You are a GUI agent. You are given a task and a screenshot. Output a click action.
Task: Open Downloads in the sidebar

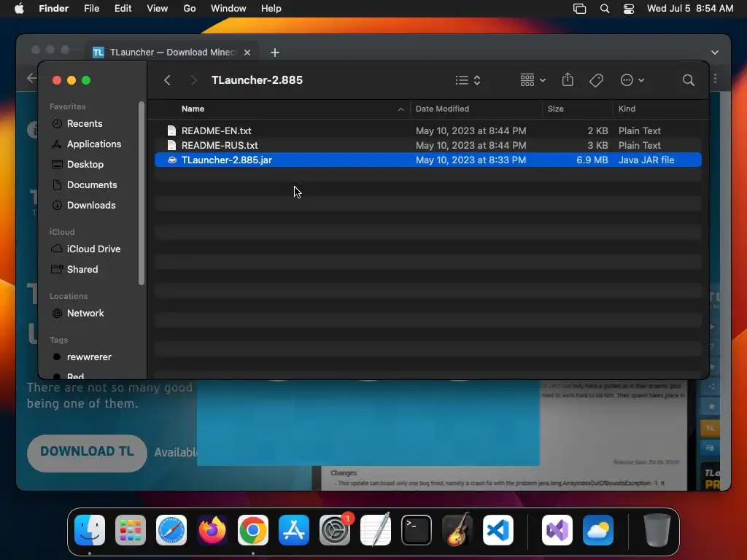[x=91, y=205]
